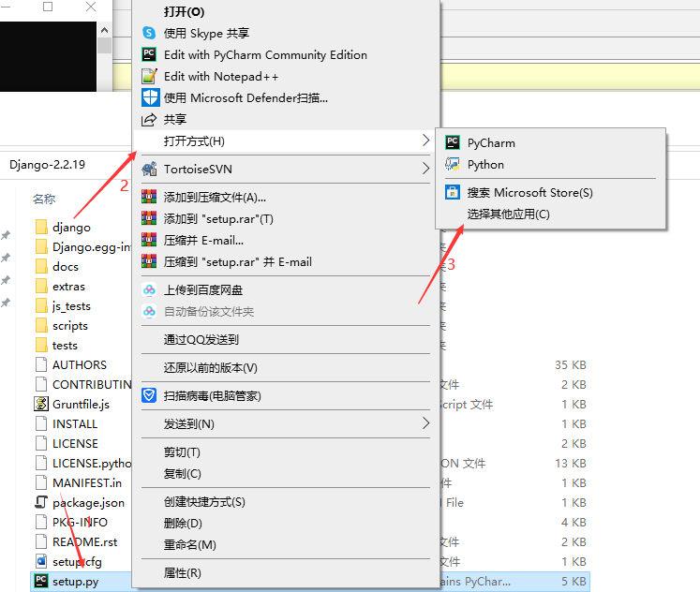Choose 使用 Skype 共享 option
The image size is (700, 592).
(x=206, y=33)
